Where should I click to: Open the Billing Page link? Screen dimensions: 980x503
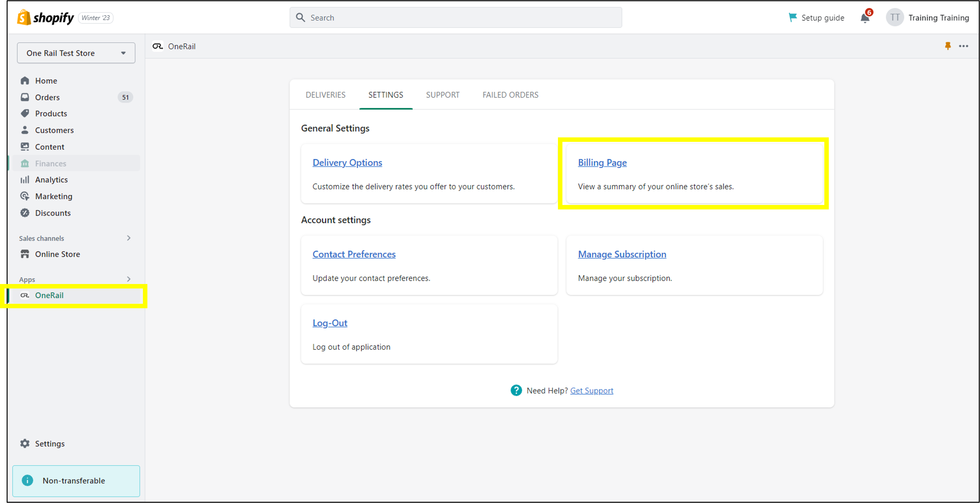click(602, 163)
